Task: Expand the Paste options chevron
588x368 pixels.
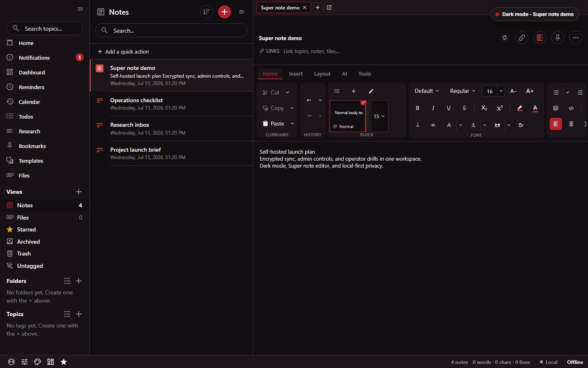Action: (x=292, y=123)
